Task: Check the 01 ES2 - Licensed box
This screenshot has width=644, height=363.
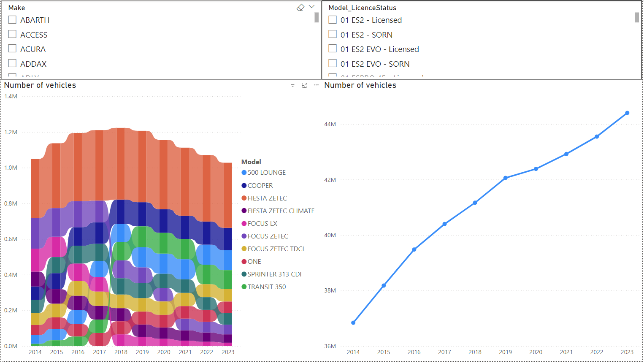Action: (333, 20)
